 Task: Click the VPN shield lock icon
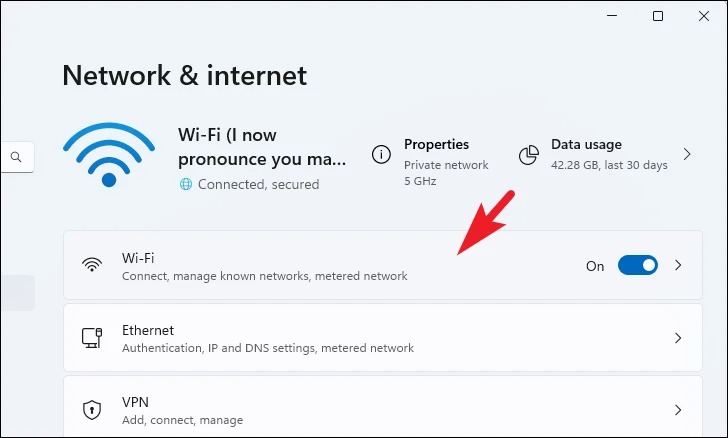[x=92, y=410]
